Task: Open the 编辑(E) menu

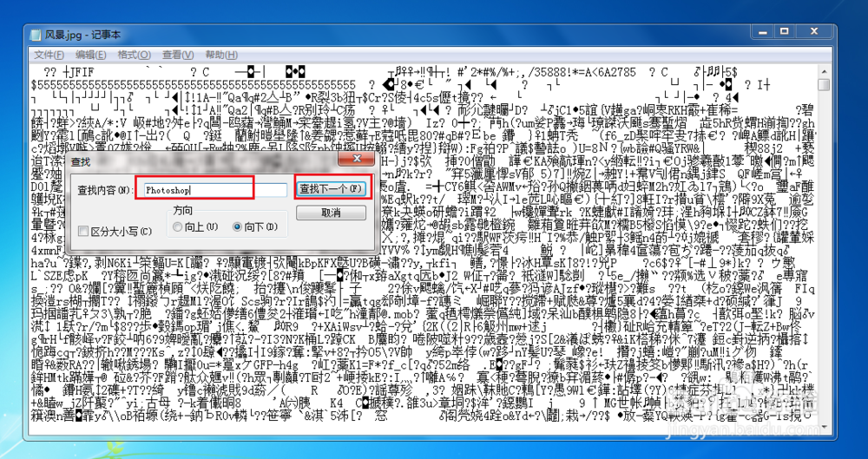Action: pyautogui.click(x=91, y=55)
